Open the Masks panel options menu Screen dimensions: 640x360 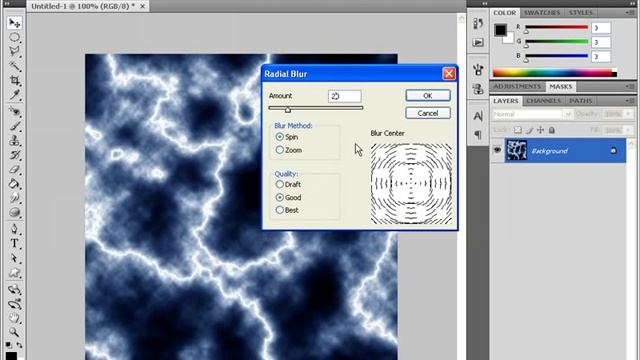click(630, 87)
